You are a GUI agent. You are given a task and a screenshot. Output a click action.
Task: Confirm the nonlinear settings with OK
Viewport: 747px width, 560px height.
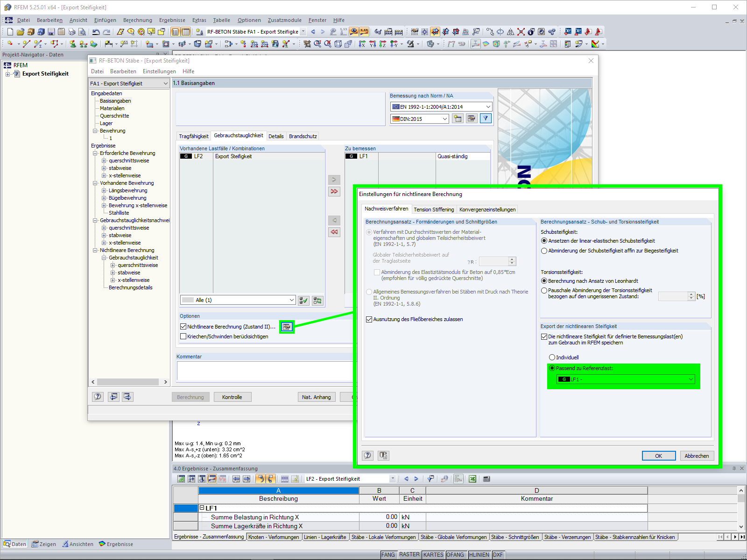click(658, 456)
